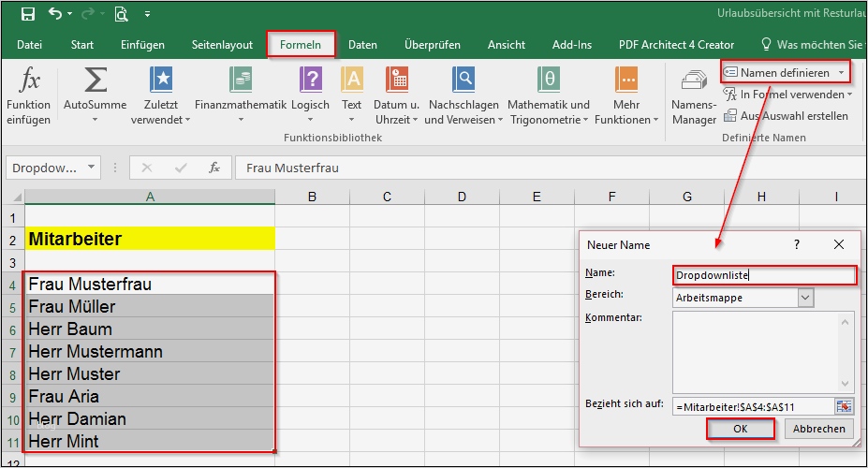Expand the Name Box dropdown arrow
This screenshot has width=868, height=468.
coord(92,167)
